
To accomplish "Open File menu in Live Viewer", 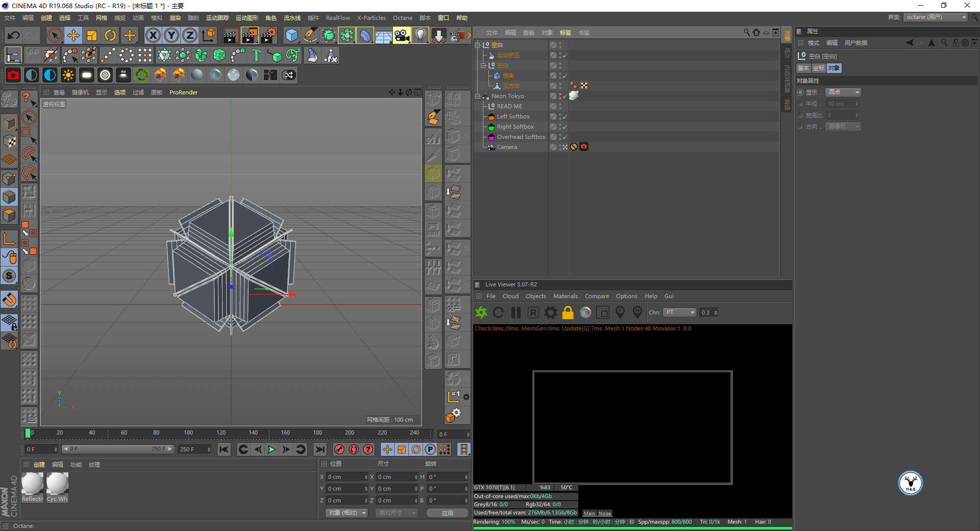I will coord(491,296).
